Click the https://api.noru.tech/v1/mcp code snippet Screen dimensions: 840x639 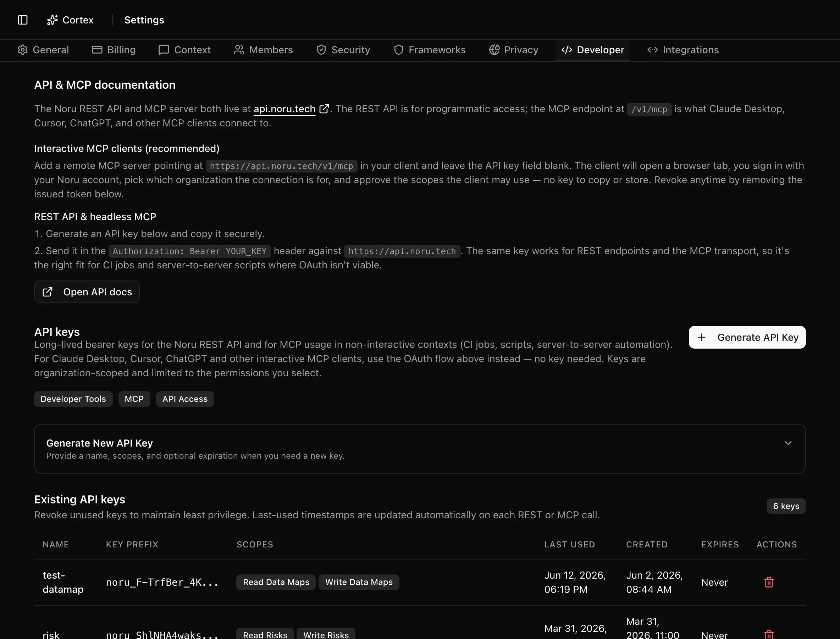coord(281,166)
